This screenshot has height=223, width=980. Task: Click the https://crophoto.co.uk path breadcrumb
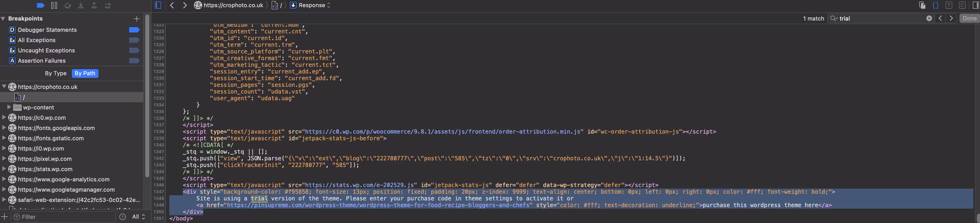tap(229, 5)
